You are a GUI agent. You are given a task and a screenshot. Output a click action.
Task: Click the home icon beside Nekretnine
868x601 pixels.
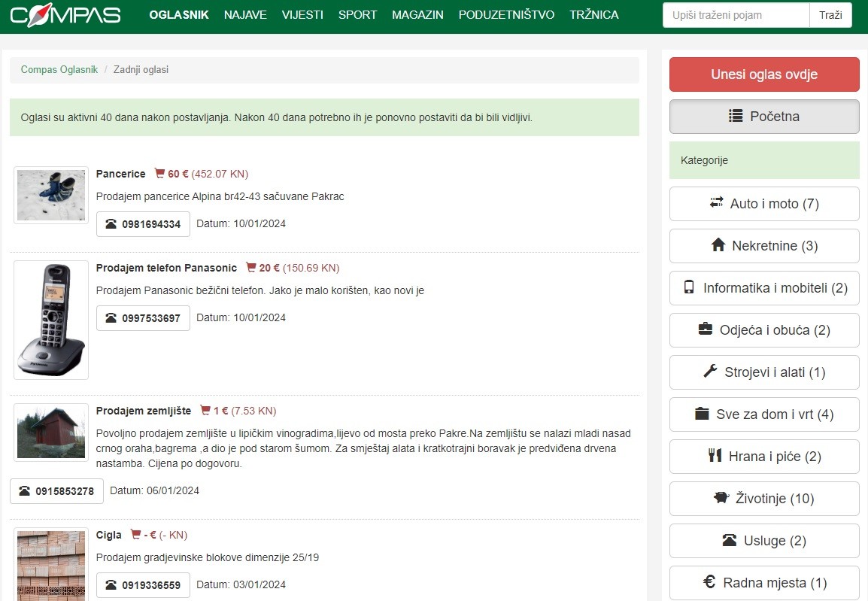click(718, 245)
